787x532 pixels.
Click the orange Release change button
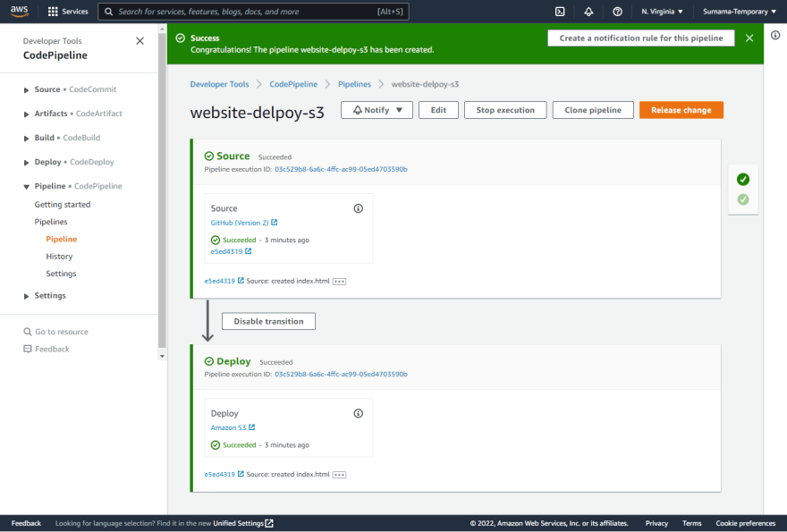point(681,110)
